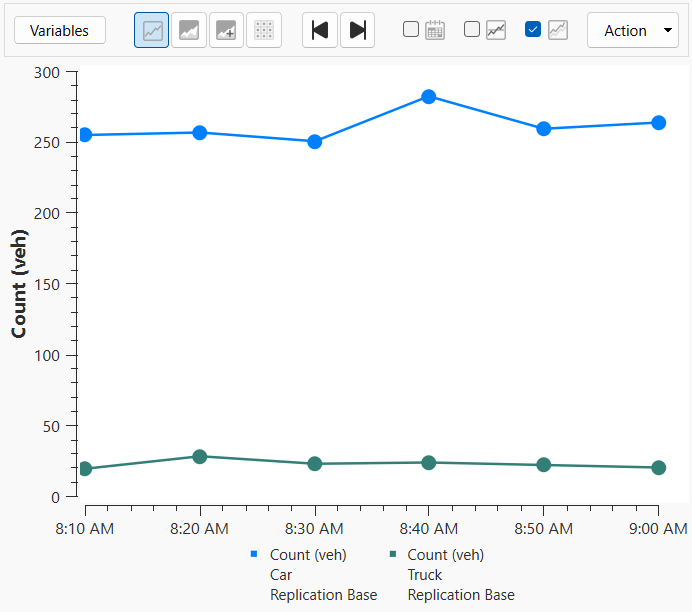Select the line chart view icon
Viewport: 692px width, 612px height.
(152, 30)
